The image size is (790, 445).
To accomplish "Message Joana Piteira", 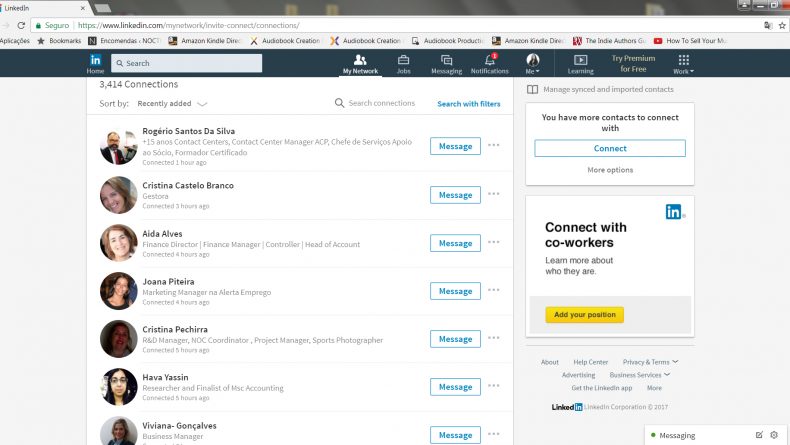I will [x=455, y=291].
